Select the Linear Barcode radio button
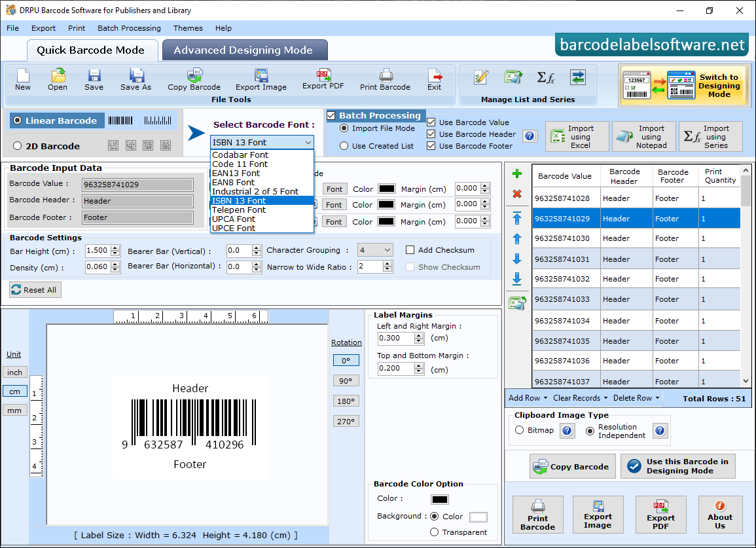 click(x=18, y=120)
